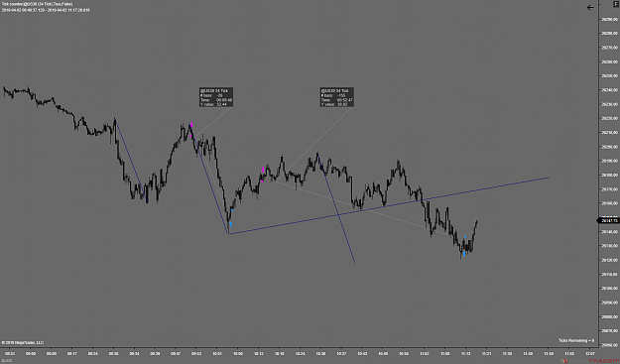The height and width of the screenshot is (364, 620).
Task: Click the 26290.00 price axis label
Action: [x=609, y=19]
